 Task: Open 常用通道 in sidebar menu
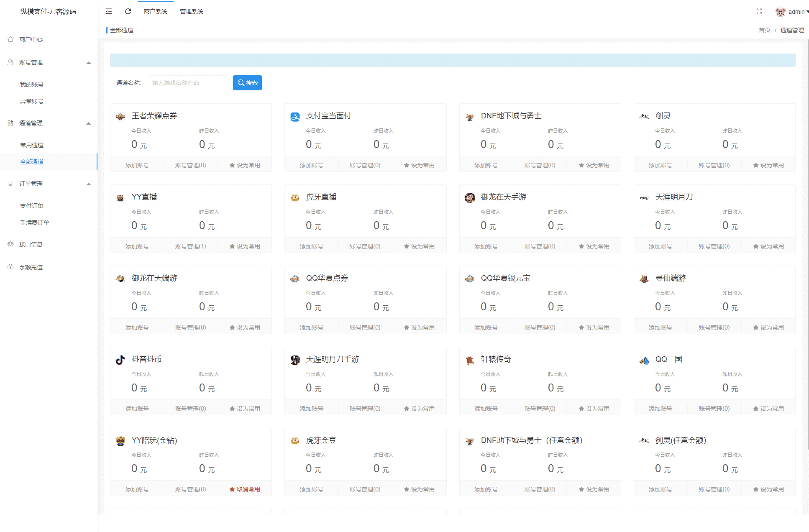click(x=32, y=145)
